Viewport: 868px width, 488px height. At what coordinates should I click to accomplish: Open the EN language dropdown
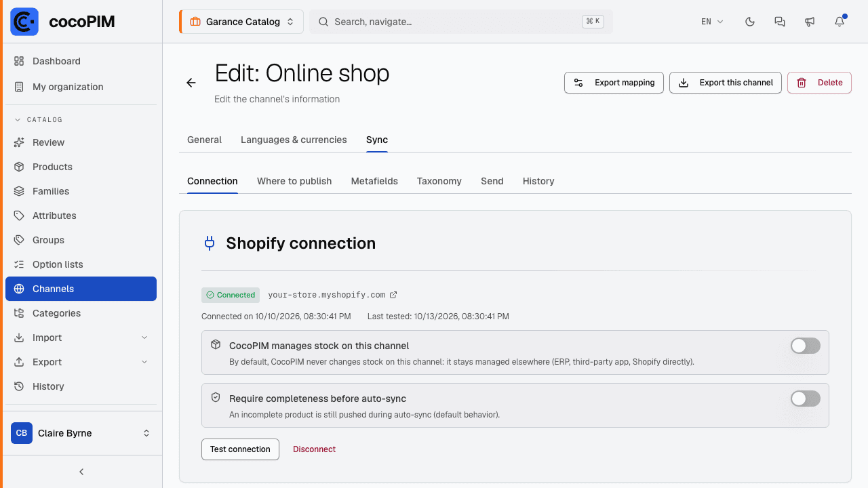tap(712, 22)
